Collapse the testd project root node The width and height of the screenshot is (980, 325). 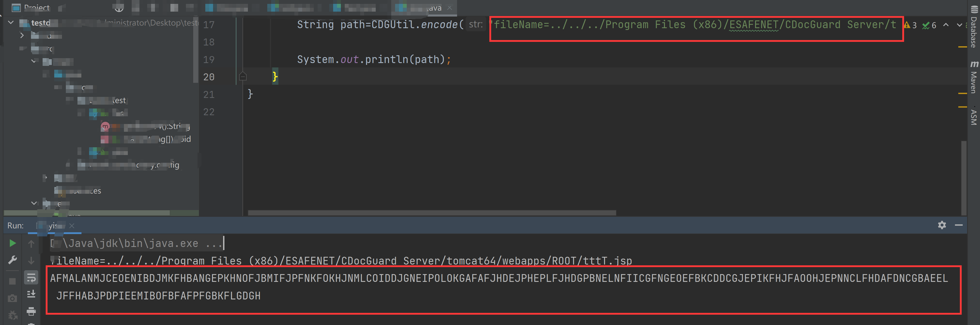pos(11,23)
